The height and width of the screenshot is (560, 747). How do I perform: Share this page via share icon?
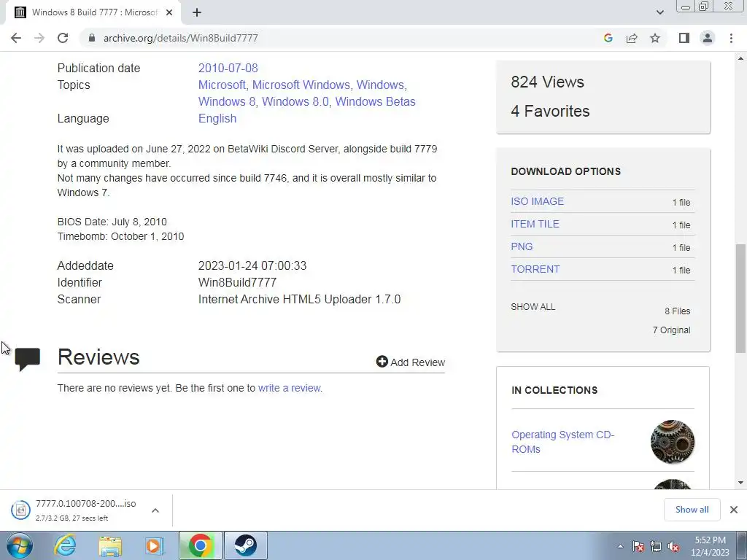click(x=632, y=38)
